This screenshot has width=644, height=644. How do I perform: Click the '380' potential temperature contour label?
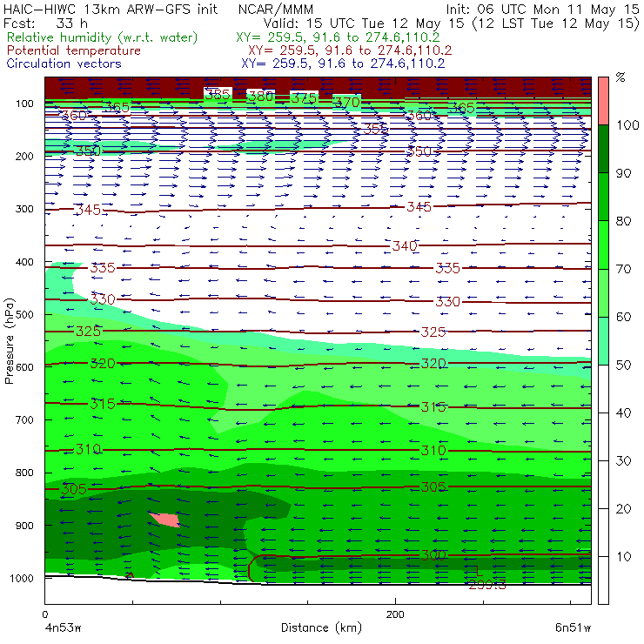[x=261, y=97]
